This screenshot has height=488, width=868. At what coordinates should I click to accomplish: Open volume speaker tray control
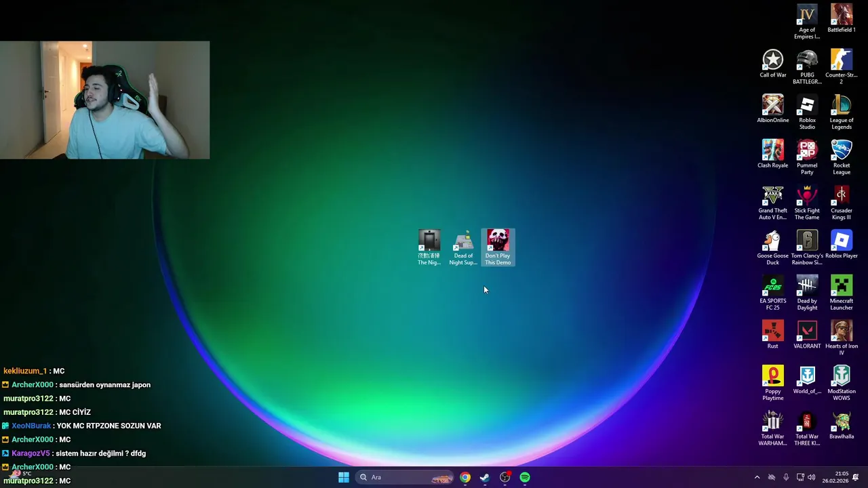pyautogui.click(x=812, y=477)
